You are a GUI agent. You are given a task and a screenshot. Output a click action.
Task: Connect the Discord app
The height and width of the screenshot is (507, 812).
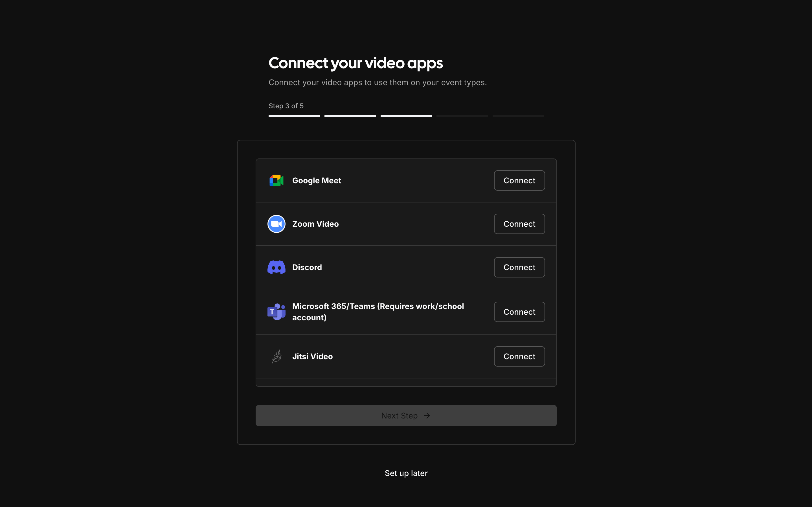tap(519, 267)
